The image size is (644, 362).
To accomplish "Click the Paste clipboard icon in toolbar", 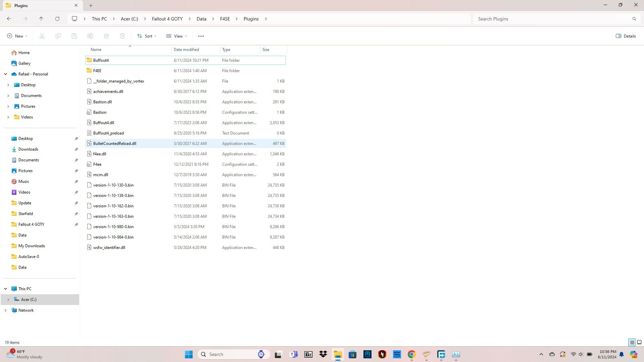I will click(x=74, y=36).
